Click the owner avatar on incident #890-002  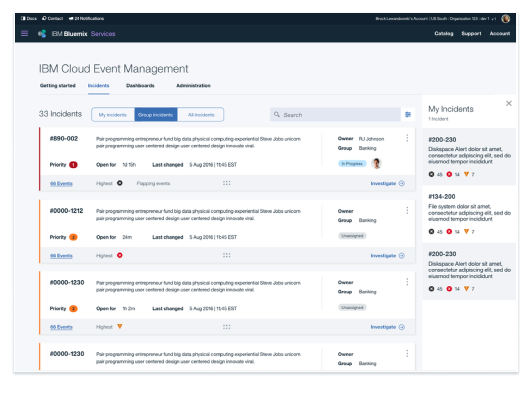tap(376, 164)
